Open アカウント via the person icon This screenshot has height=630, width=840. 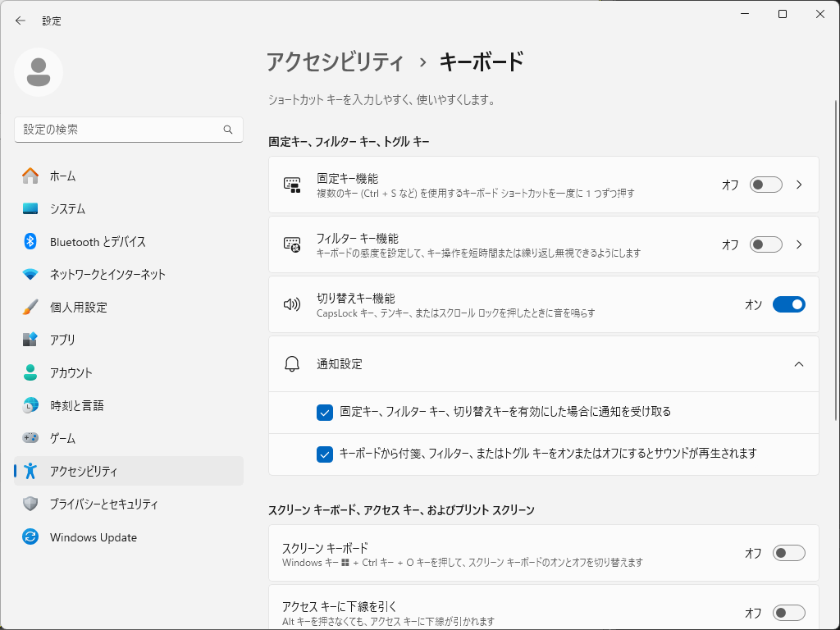(33, 372)
